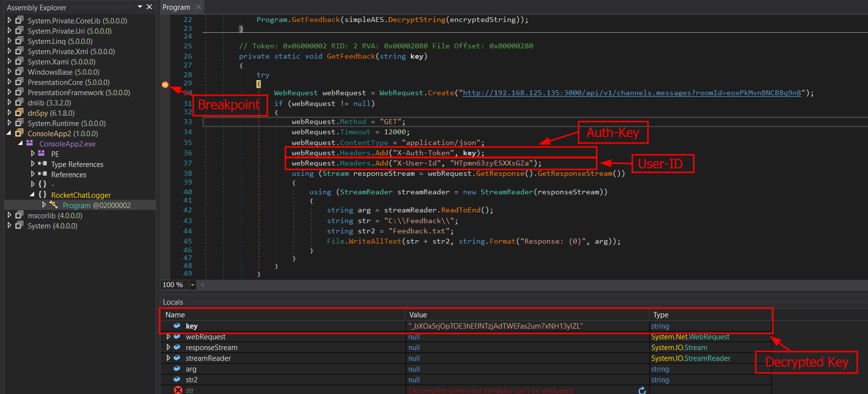Click the dnlib assembly icon
This screenshot has height=394, width=868.
(19, 103)
